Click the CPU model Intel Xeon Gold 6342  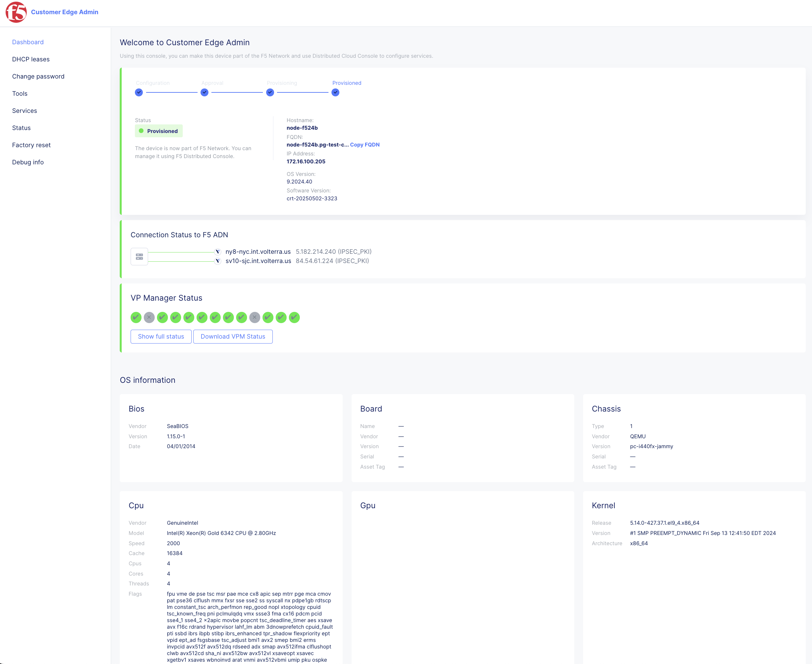click(221, 534)
